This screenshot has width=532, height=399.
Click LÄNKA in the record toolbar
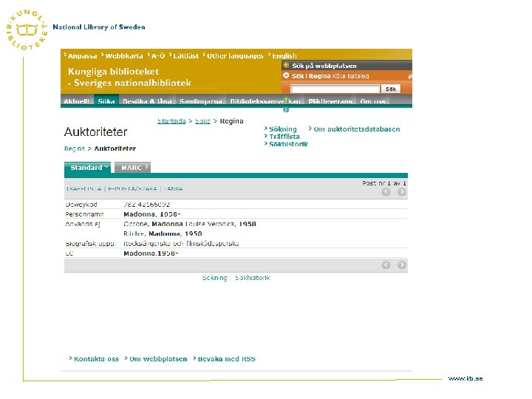(x=173, y=188)
